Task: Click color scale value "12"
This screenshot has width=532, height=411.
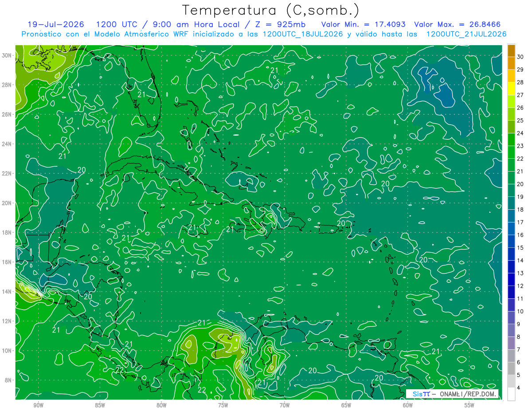Action: 520,286
